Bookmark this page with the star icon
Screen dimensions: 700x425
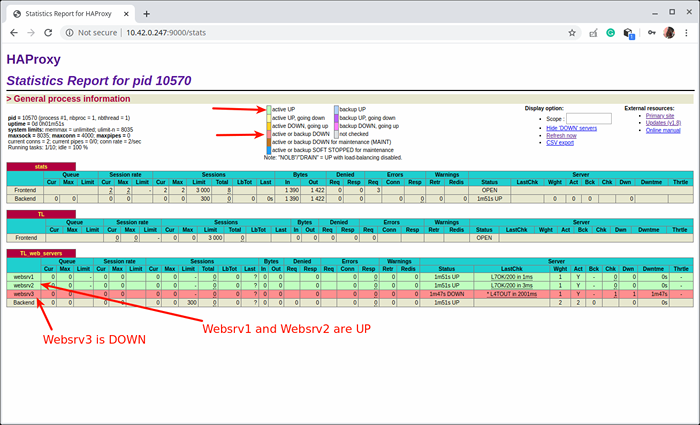pyautogui.click(x=572, y=33)
